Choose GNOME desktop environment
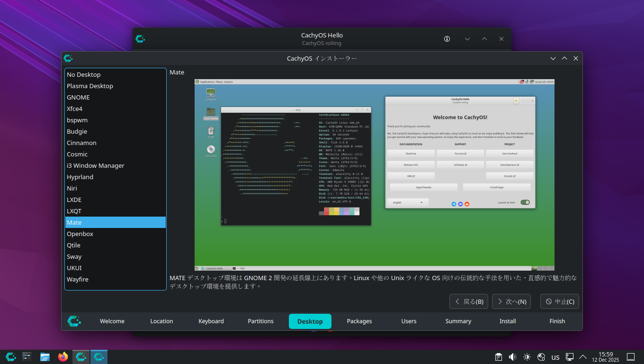Screen dimensions: 644x364 click(x=78, y=97)
